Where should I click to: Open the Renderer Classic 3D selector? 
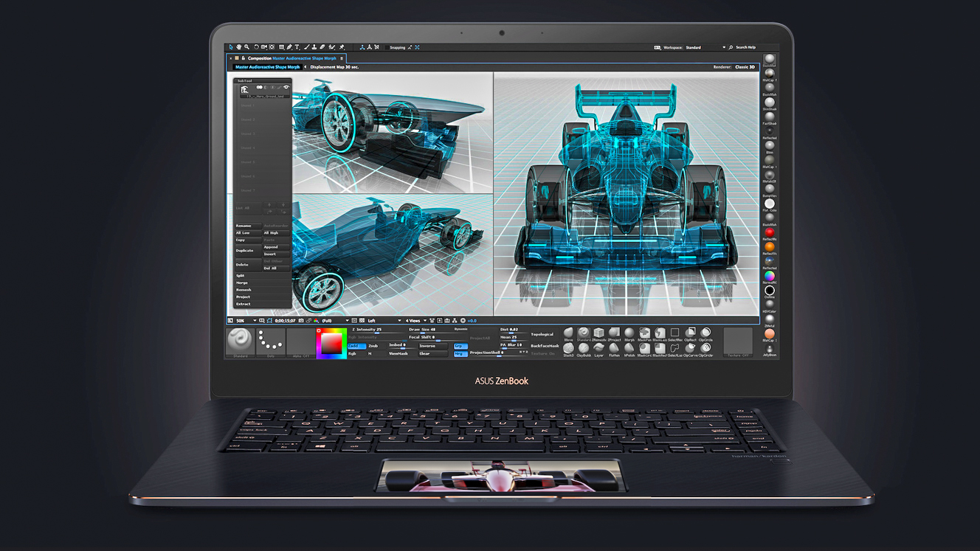(x=745, y=67)
